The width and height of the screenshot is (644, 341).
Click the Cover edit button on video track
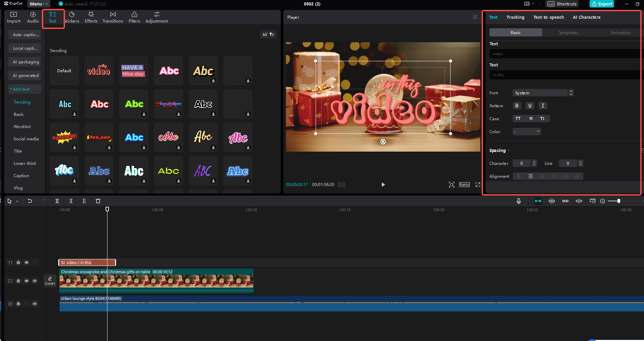tap(50, 281)
